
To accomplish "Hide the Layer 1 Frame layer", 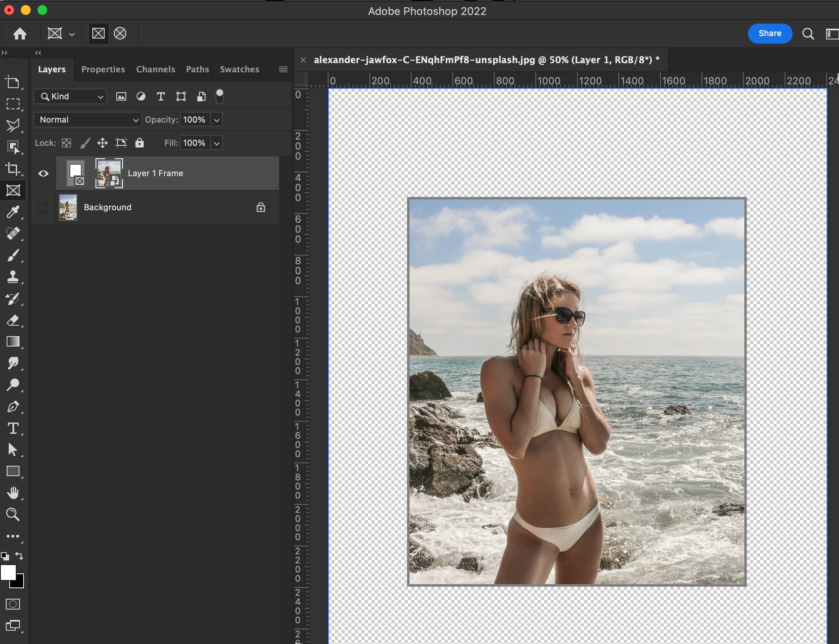I will [43, 174].
